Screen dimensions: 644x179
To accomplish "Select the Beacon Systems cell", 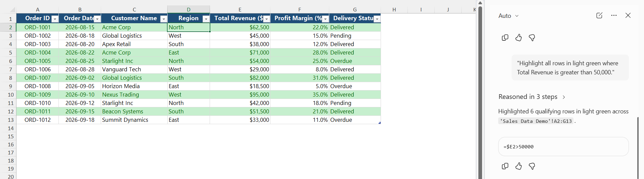I will point(134,111).
